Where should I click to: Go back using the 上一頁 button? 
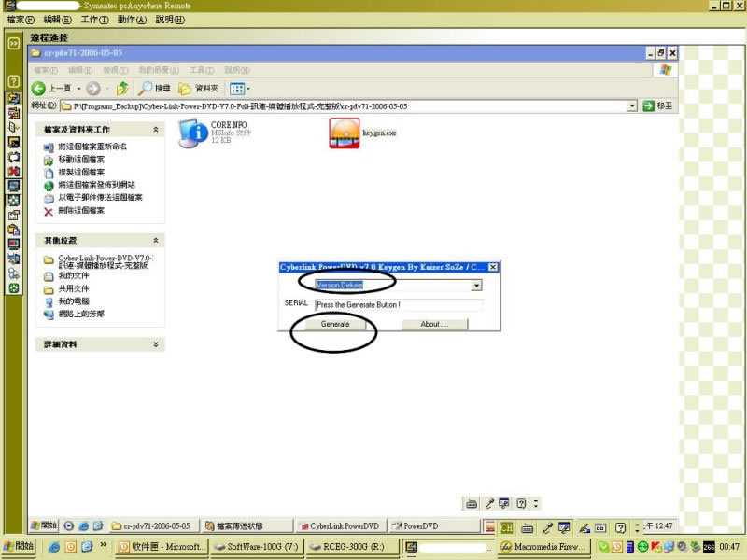click(x=51, y=88)
